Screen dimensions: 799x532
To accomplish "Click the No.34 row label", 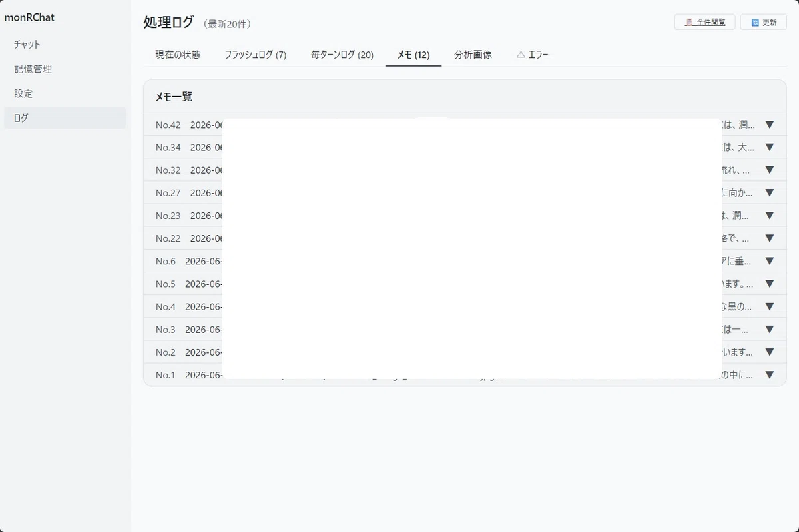I will click(168, 147).
